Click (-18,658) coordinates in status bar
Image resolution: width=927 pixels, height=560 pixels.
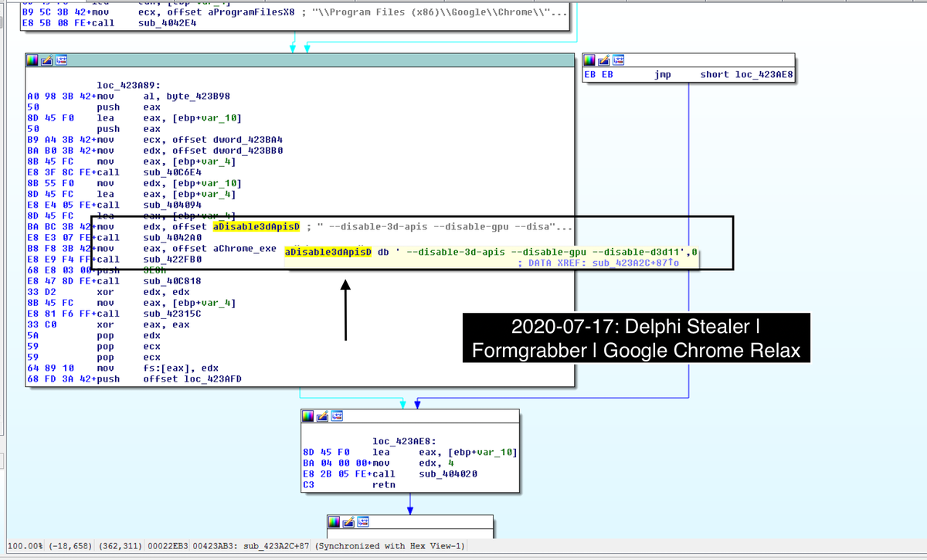pyautogui.click(x=71, y=546)
